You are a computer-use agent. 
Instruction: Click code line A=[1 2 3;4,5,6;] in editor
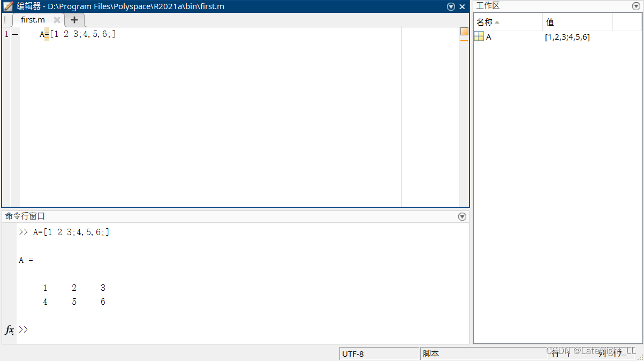point(78,34)
